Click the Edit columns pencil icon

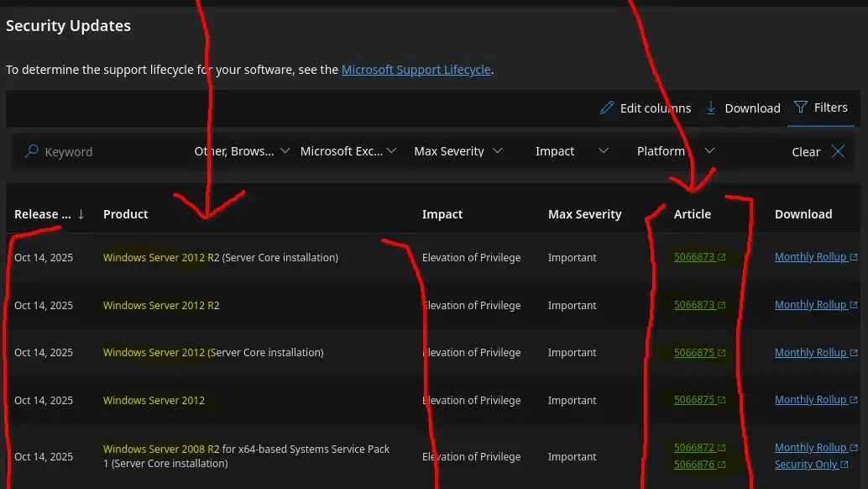click(607, 108)
